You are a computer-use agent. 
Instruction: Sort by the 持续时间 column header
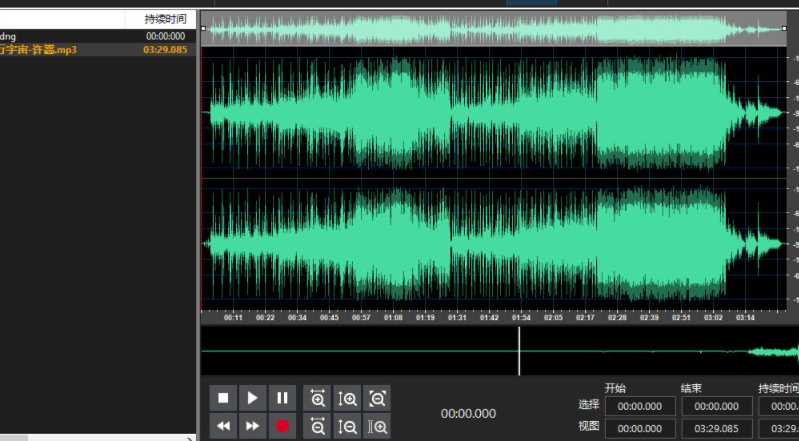point(161,20)
